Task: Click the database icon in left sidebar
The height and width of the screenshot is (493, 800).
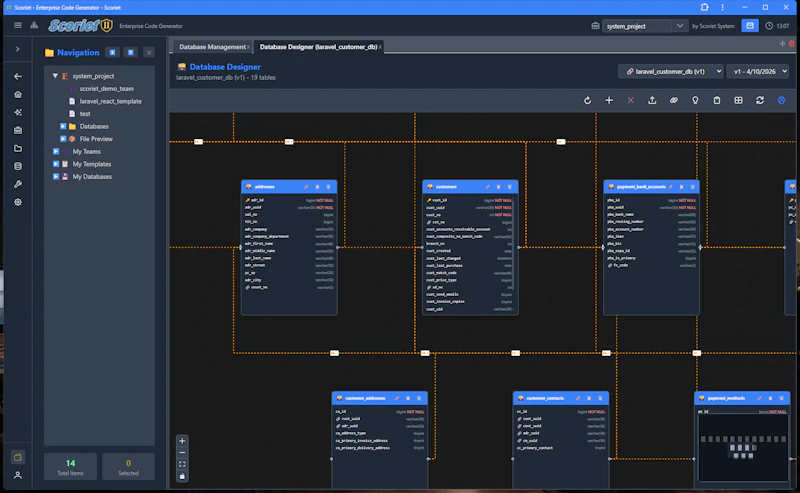Action: (18, 166)
